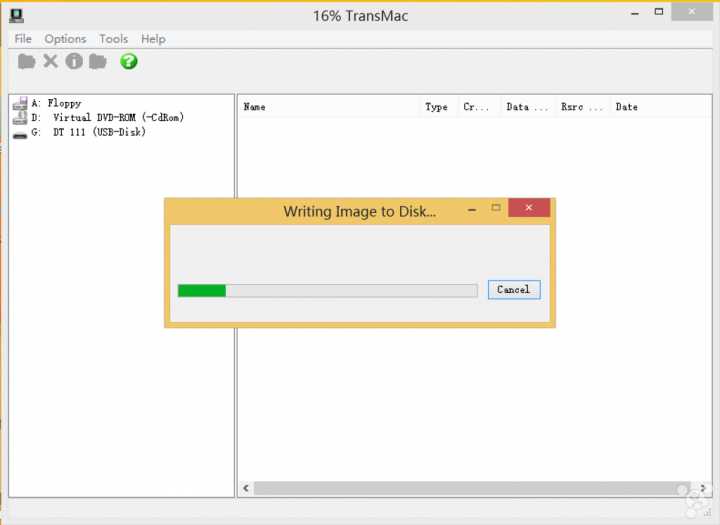720x525 pixels.
Task: Click the New Folder toolbar icon
Action: coord(98,61)
